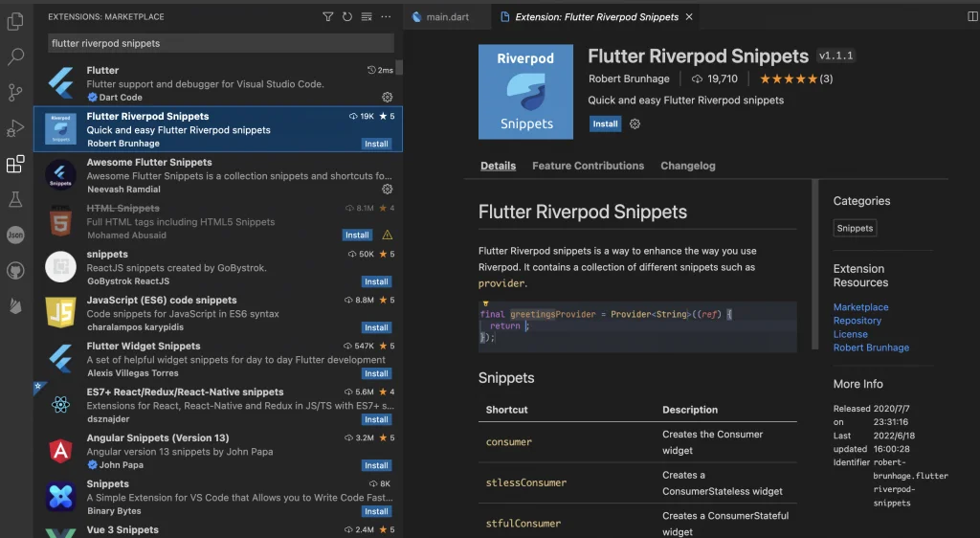The image size is (980, 538).
Task: Open the Json icon in activity bar
Action: (15, 235)
